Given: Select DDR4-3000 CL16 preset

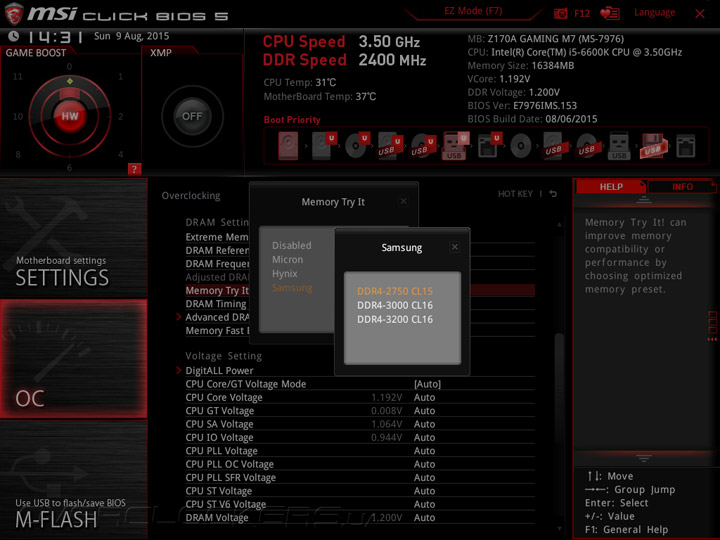Looking at the screenshot, I should (395, 305).
